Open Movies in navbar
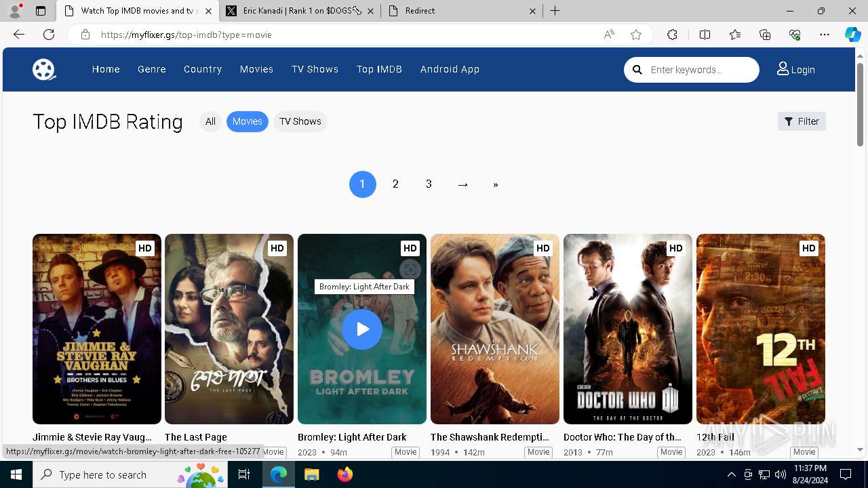This screenshot has height=488, width=868. (x=256, y=69)
